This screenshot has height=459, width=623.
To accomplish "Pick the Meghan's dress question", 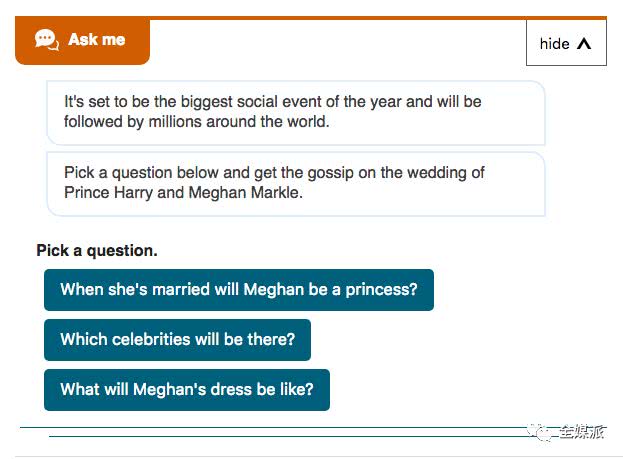I will tap(186, 390).
